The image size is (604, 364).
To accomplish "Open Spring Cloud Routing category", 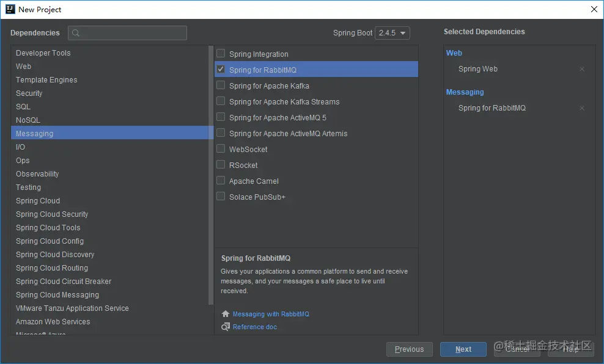I will pyautogui.click(x=109, y=268).
